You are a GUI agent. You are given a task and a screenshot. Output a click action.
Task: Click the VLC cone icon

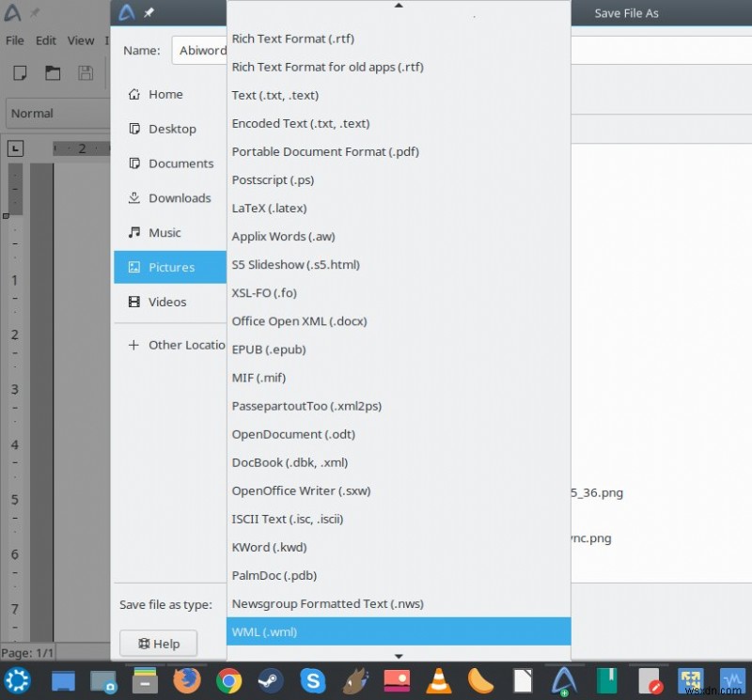pyautogui.click(x=439, y=679)
